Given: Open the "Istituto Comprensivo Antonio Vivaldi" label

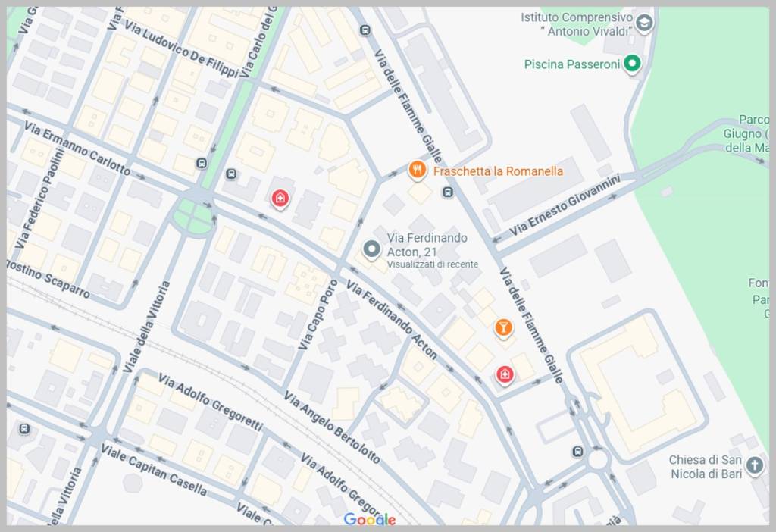Looking at the screenshot, I should 576,23.
